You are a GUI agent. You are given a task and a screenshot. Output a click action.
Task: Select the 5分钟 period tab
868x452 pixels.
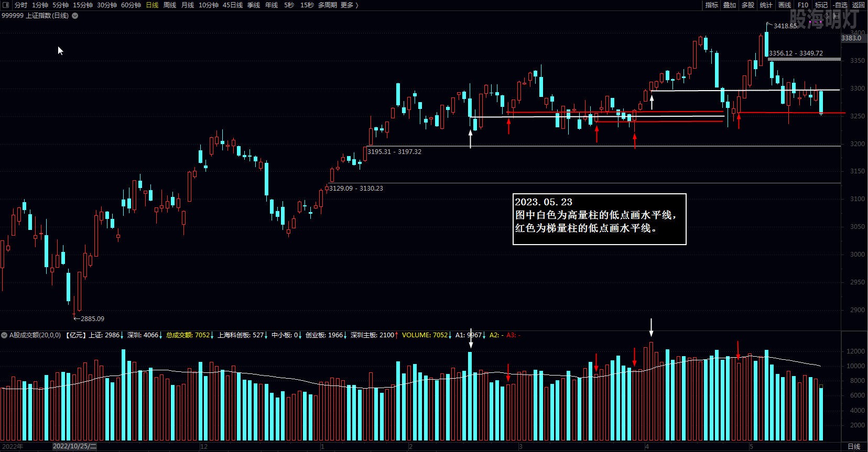[60, 5]
